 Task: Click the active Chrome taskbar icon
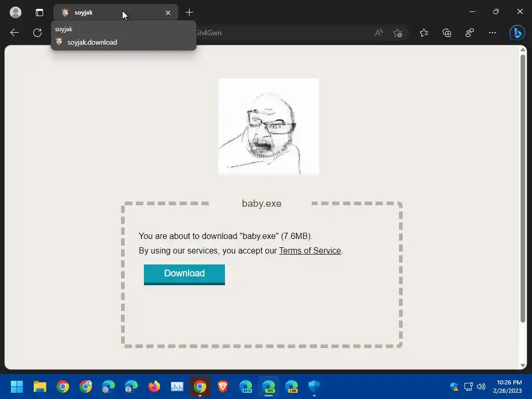(x=200, y=387)
